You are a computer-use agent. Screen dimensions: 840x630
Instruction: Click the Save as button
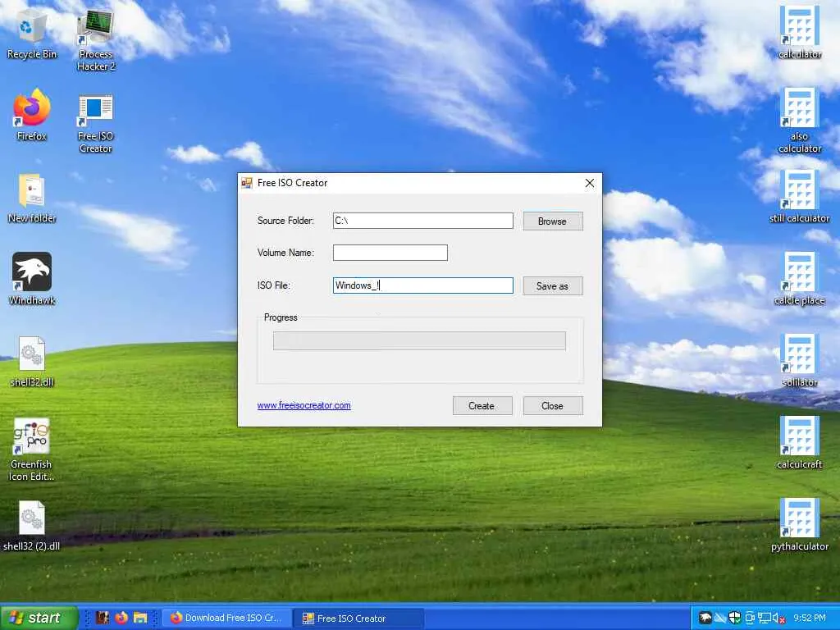point(553,285)
